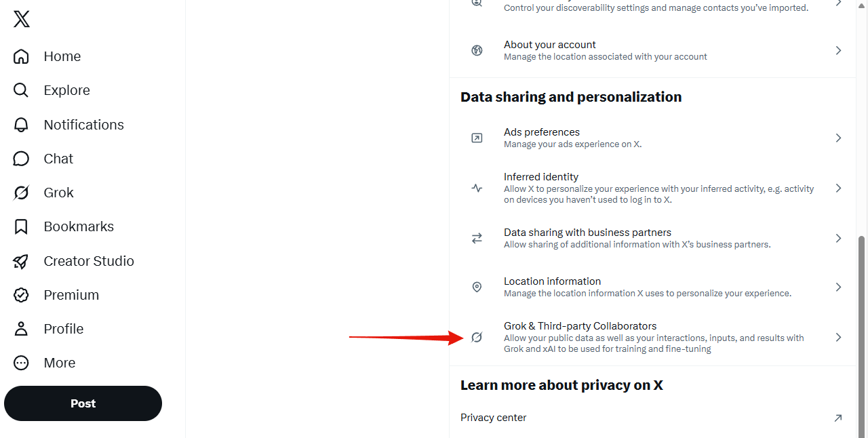Screen dimensions: 868x438
Task: Expand the Inferred identity setting arrow
Action: (838, 188)
